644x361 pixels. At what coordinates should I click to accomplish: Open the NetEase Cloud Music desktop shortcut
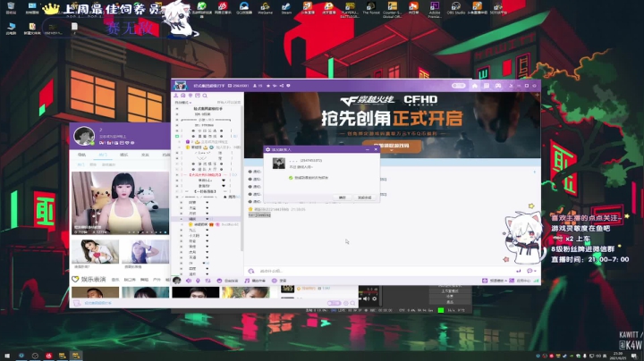point(223,7)
